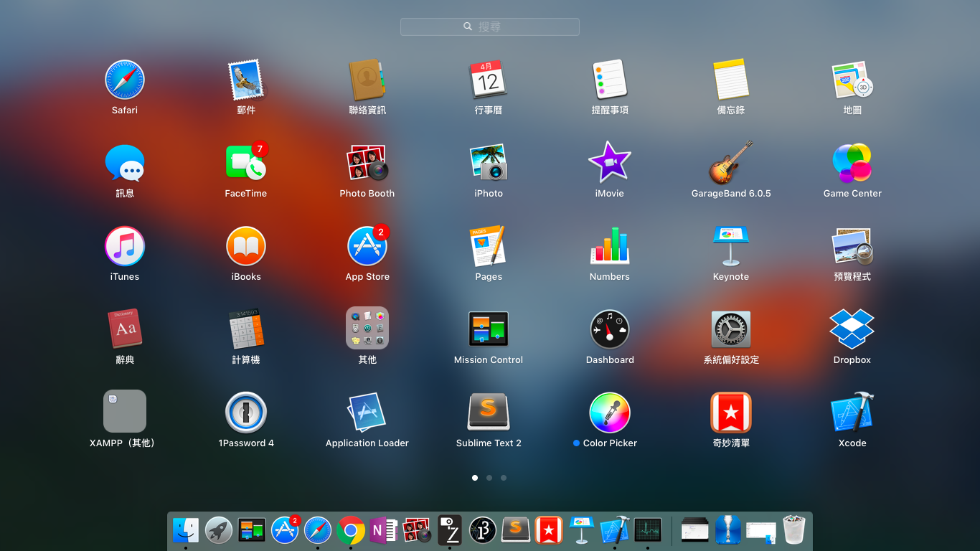Launch Application Loader
980x551 pixels.
tap(367, 413)
